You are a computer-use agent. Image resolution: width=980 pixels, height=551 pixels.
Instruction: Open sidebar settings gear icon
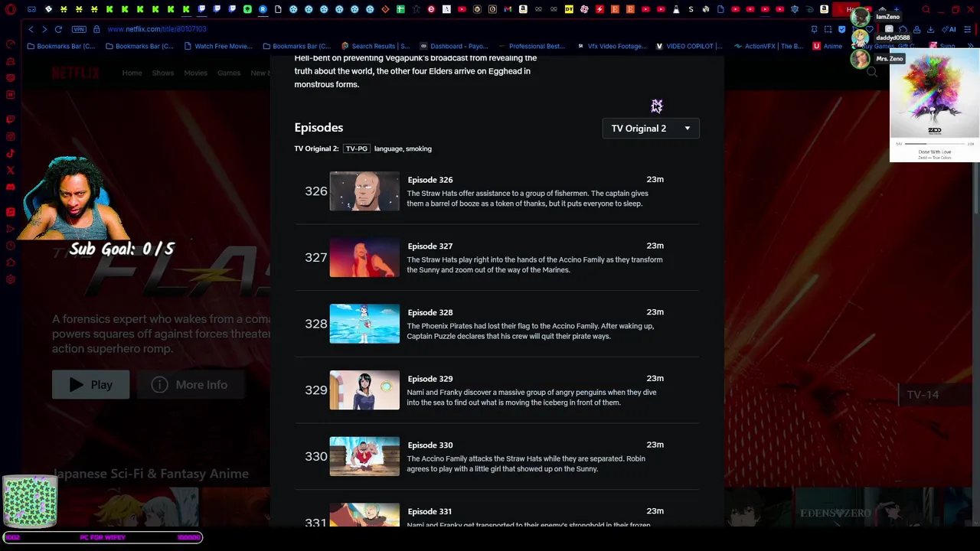click(x=11, y=279)
